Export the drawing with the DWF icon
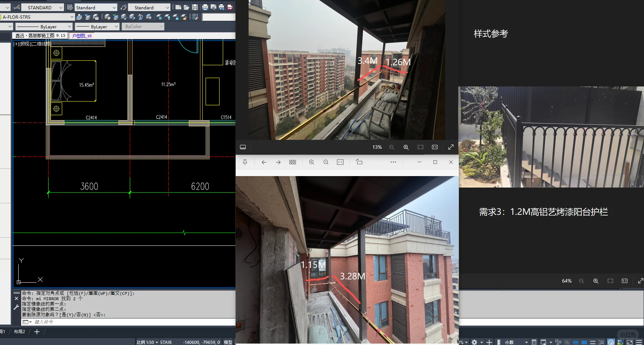The image size is (644, 345). click(x=230, y=7)
